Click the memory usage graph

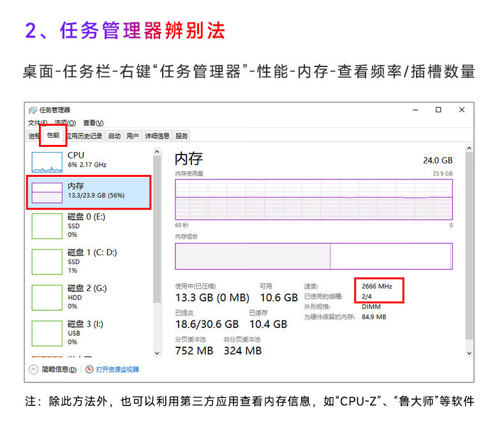tap(314, 200)
